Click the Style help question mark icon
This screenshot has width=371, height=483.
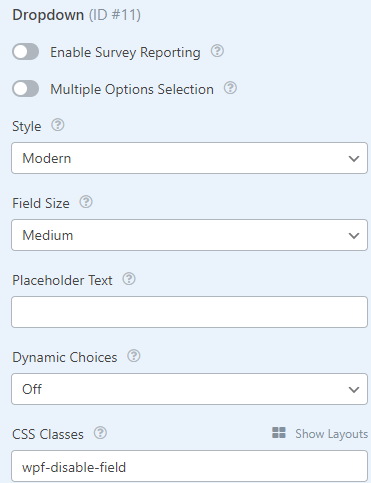[58, 125]
